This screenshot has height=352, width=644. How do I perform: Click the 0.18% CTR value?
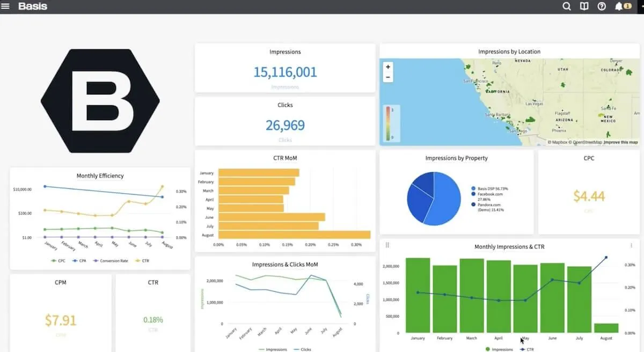pyautogui.click(x=153, y=320)
